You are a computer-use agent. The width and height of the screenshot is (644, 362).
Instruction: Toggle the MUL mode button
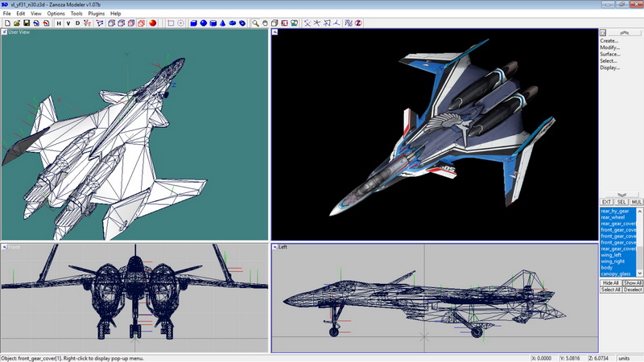coord(636,202)
